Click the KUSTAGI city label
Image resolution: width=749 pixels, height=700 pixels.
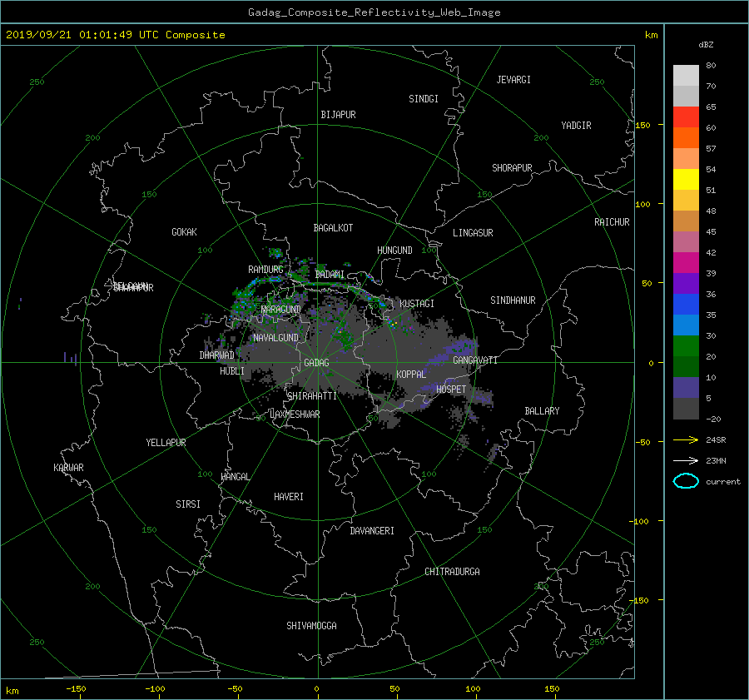click(x=417, y=304)
